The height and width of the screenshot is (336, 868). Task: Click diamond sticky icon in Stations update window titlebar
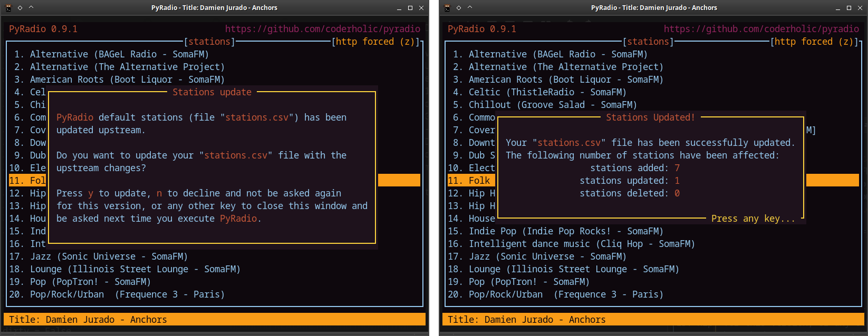20,8
